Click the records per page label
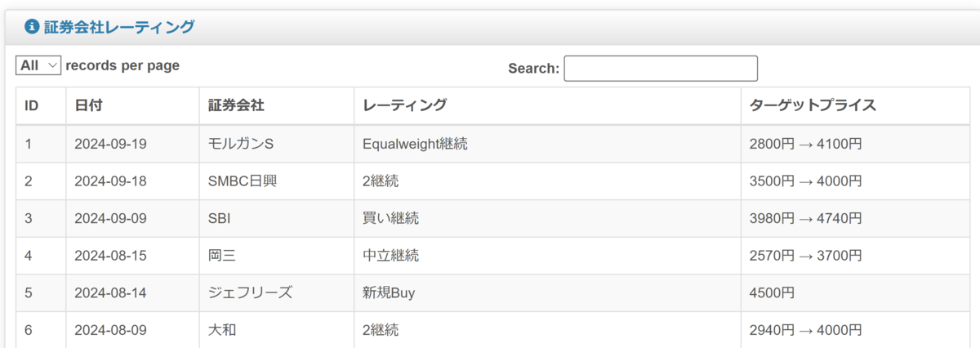The width and height of the screenshot is (980, 348). click(122, 65)
